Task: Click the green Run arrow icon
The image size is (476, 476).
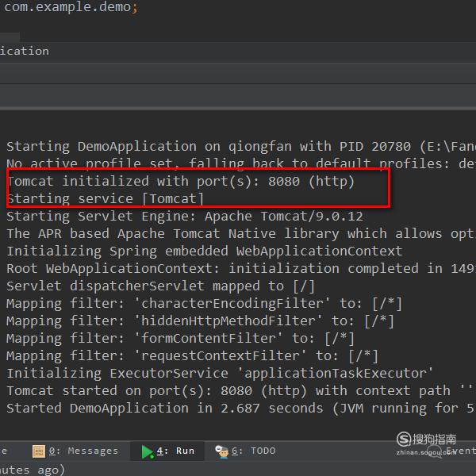Action: [148, 451]
